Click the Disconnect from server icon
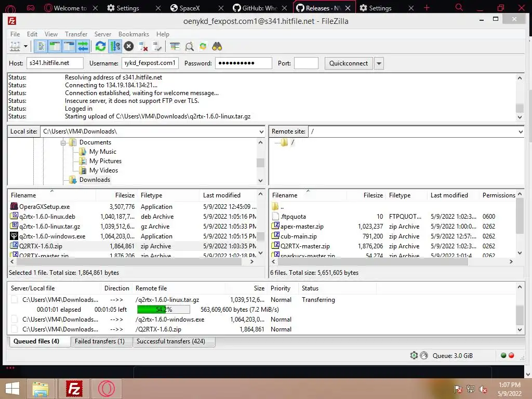Screen dimensions: 532x399 143,46
